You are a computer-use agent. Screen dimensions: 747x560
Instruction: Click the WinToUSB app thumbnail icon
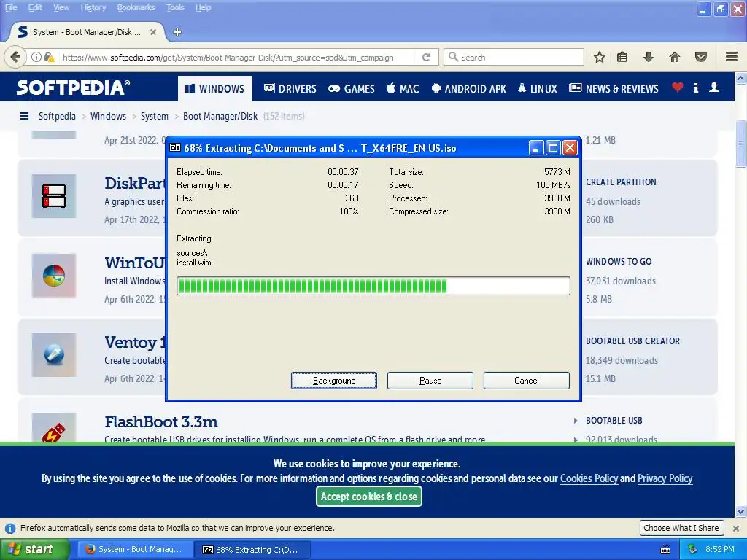coord(54,276)
